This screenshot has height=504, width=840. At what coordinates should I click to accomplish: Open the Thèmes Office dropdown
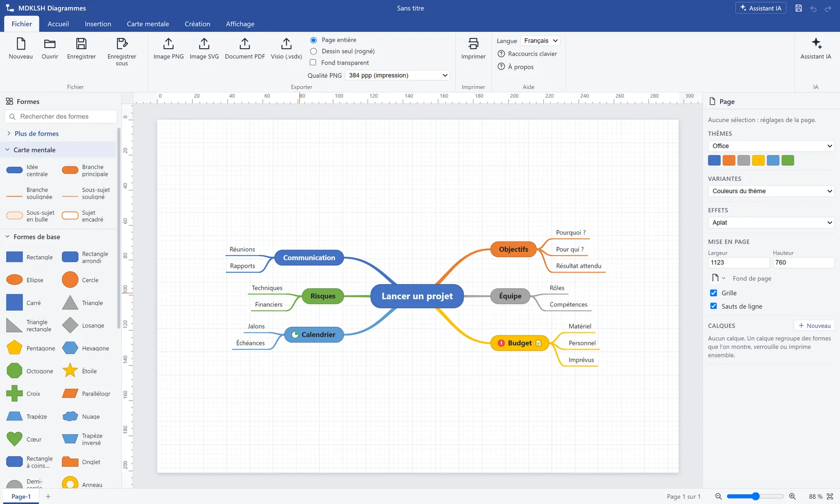tap(771, 146)
